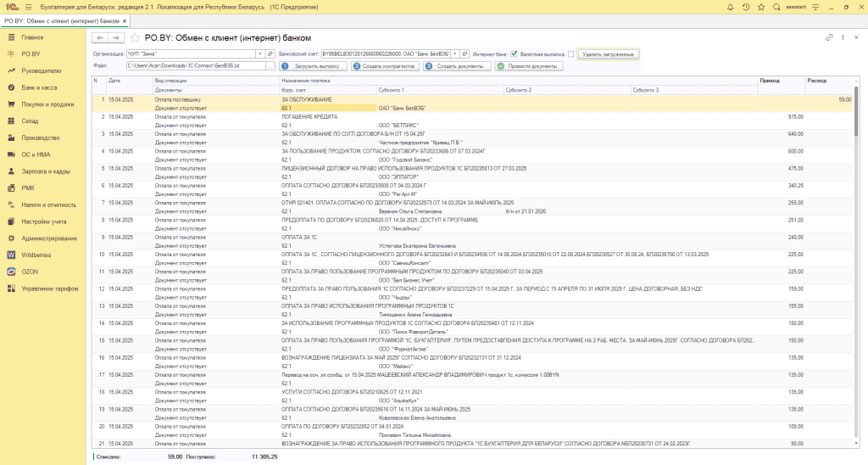The width and height of the screenshot is (868, 465).
Task: Expand the Организация dropdown
Action: coord(262,53)
